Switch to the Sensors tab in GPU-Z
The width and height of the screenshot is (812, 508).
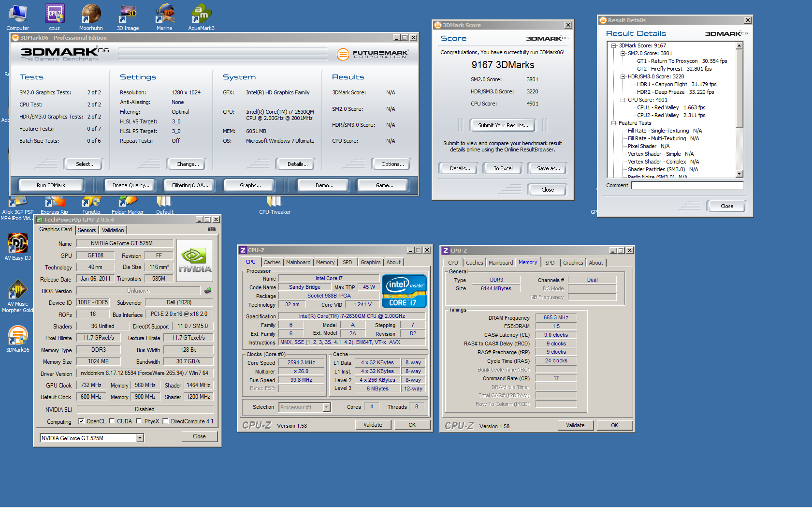click(87, 230)
